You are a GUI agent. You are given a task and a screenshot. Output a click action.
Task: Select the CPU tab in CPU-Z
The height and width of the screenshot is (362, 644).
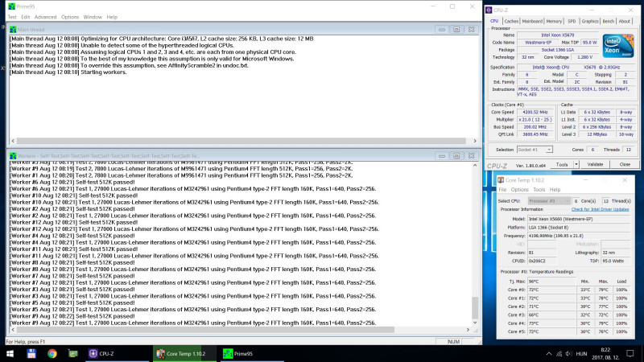coord(494,21)
